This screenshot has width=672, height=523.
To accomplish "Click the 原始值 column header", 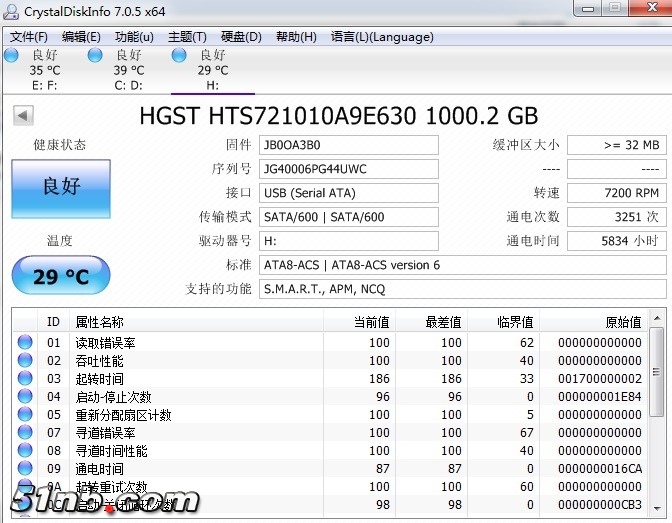I will (x=622, y=322).
